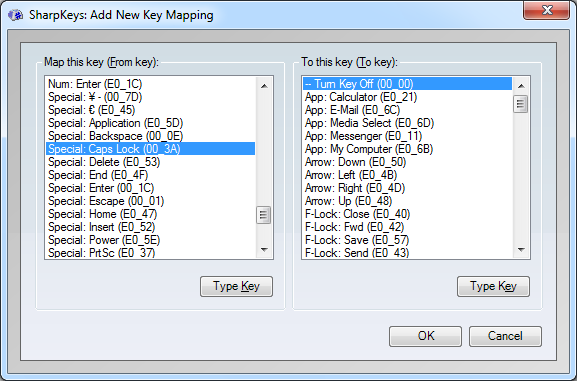Click down arrow of From key scrollbar
Viewport: 577px width, 381px height.
click(x=264, y=250)
